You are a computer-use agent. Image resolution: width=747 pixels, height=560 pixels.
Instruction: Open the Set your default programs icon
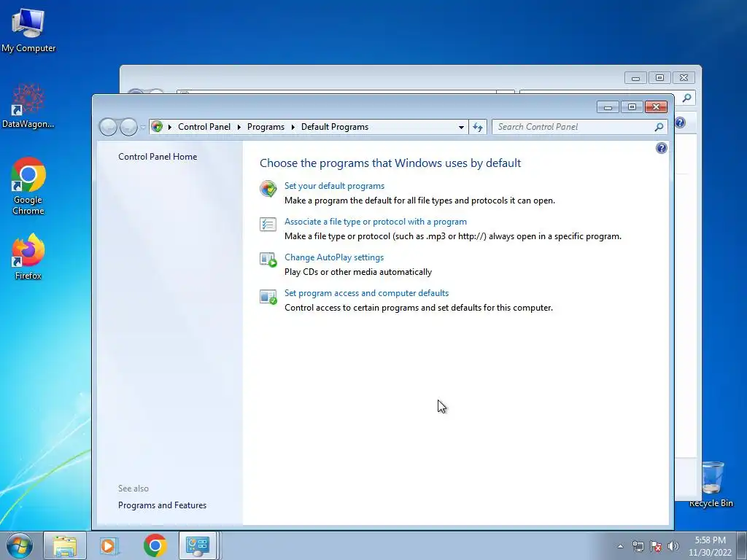pos(268,189)
